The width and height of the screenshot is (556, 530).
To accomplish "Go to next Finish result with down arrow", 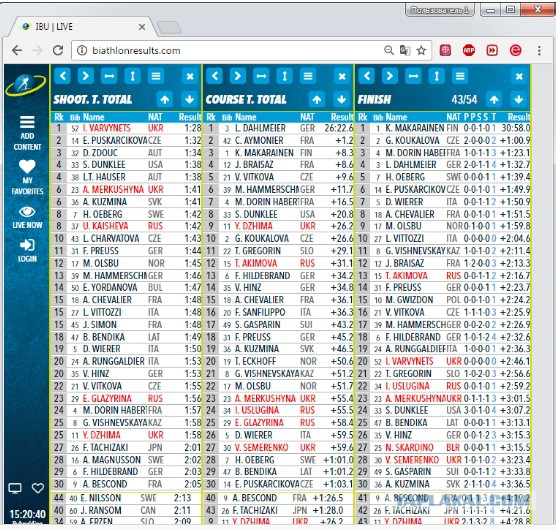I will click(518, 100).
